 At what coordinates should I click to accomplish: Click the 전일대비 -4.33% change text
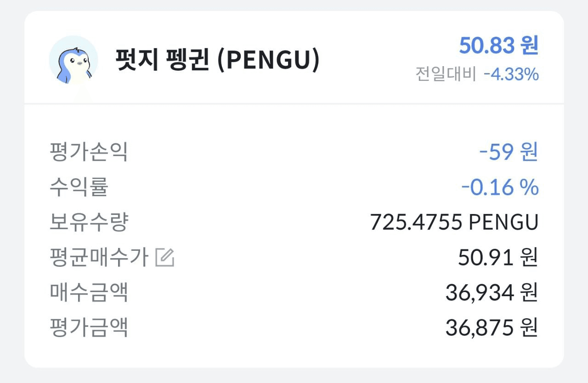[477, 74]
